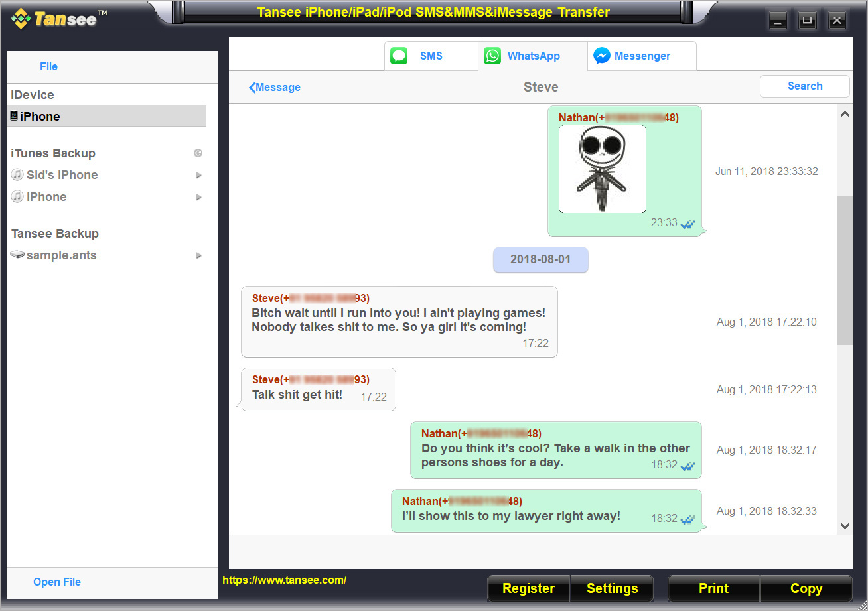
Task: Expand the iPhone iTunes backup arrow
Action: (198, 197)
